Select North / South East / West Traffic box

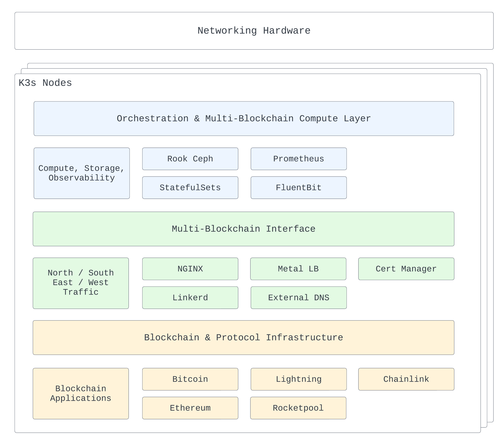click(x=81, y=283)
